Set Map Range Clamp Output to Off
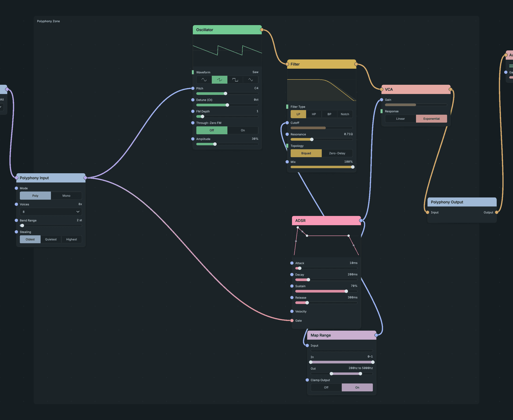Viewport: 513px width, 420px height. [x=326, y=387]
